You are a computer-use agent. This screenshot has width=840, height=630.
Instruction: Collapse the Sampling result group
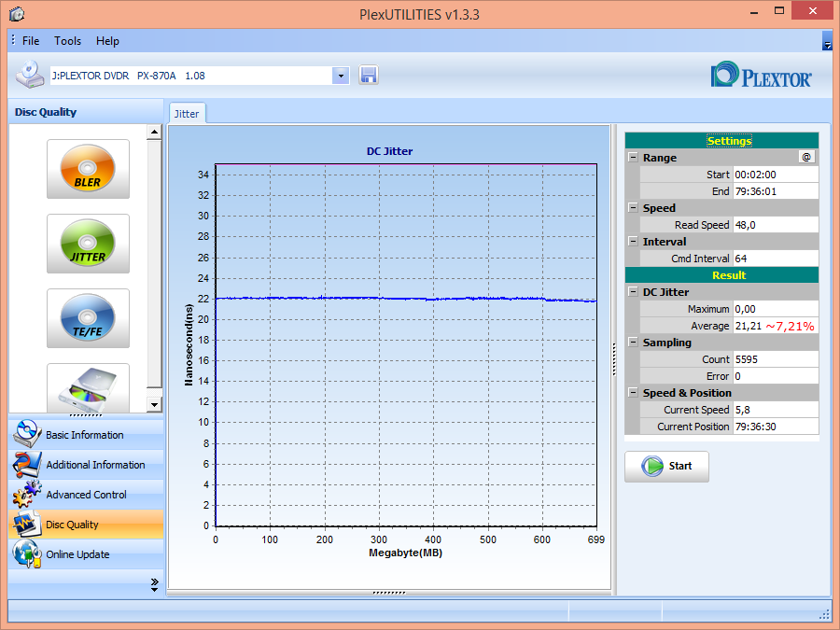(x=633, y=343)
